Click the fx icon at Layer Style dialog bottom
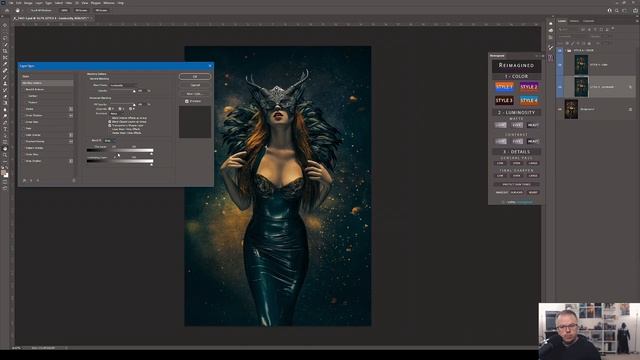 pyautogui.click(x=24, y=180)
